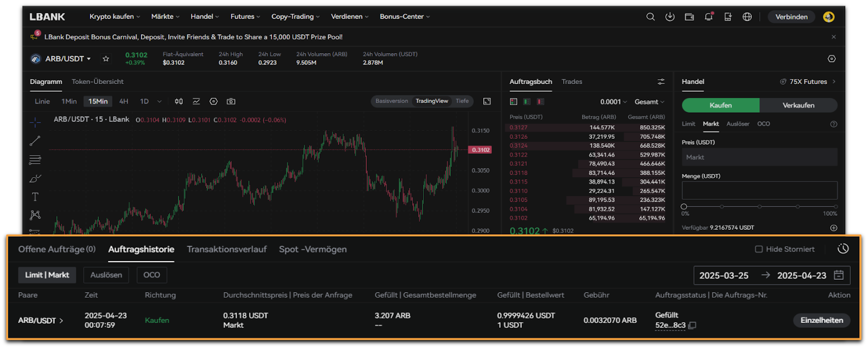
Task: Switch chart to TradingView mode
Action: 432,101
